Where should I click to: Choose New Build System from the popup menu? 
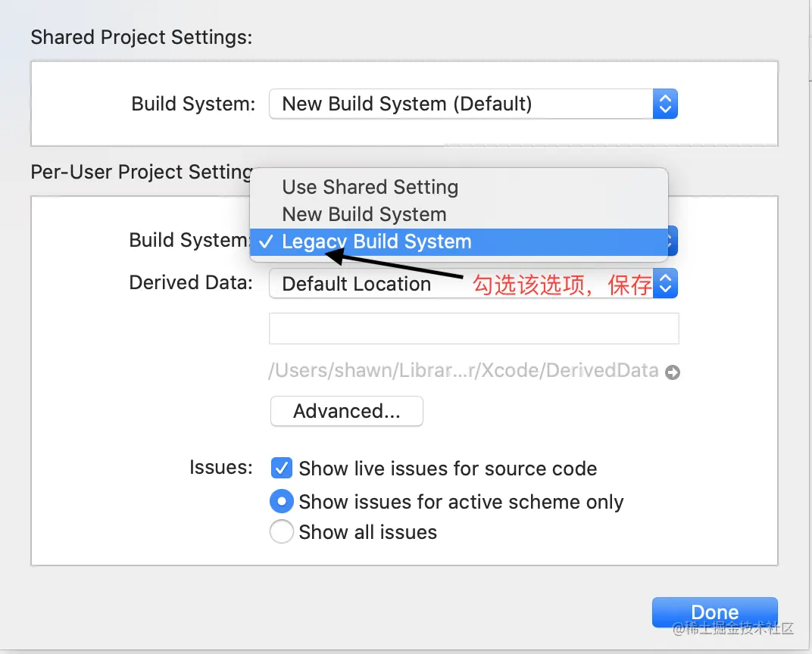[364, 214]
